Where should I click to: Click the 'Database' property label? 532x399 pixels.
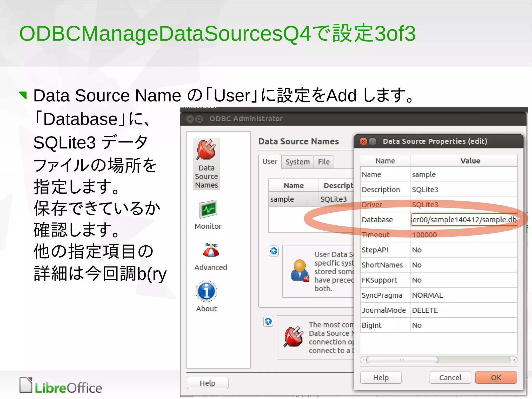click(377, 220)
